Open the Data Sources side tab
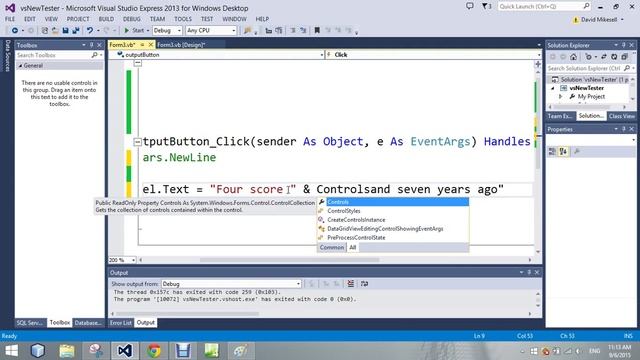 click(x=7, y=56)
